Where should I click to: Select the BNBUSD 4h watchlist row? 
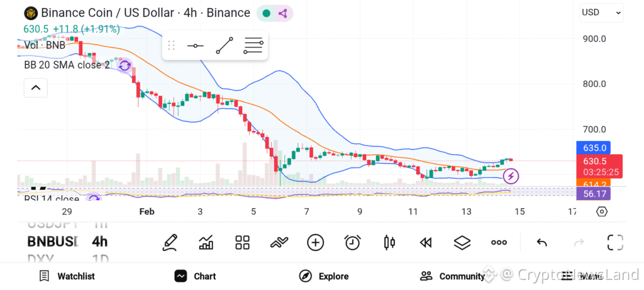pyautogui.click(x=68, y=242)
